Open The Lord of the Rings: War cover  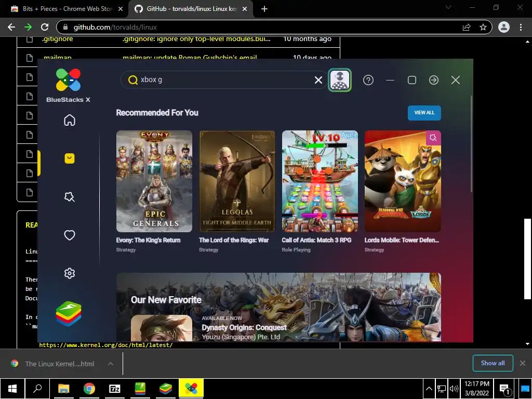pyautogui.click(x=237, y=181)
